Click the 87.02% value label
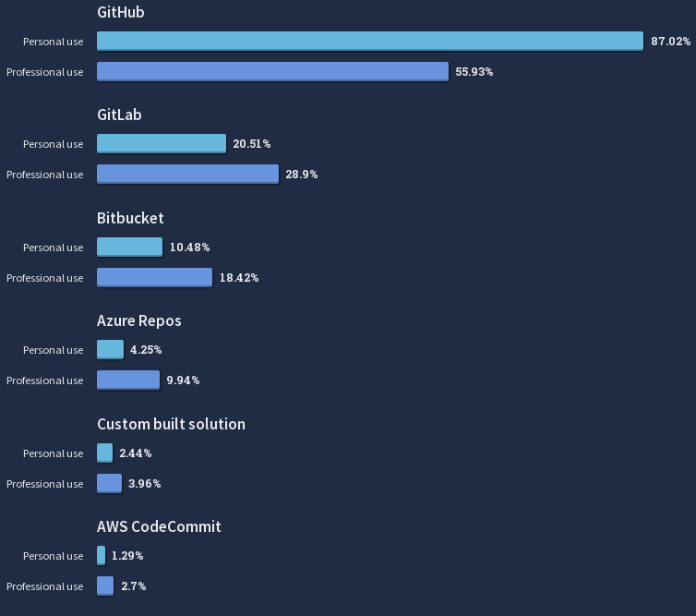 671,42
